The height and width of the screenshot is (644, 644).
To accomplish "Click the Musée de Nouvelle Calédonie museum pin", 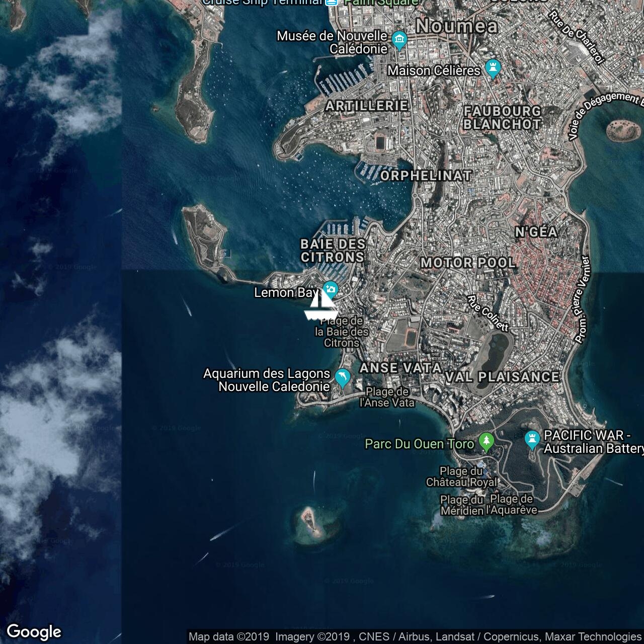I will click(x=399, y=40).
